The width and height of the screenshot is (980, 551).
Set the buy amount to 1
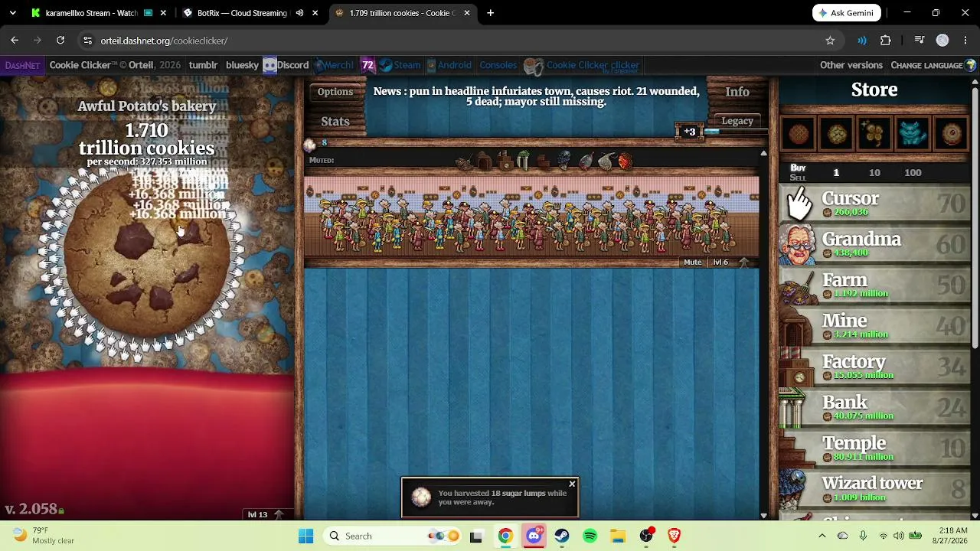[836, 173]
